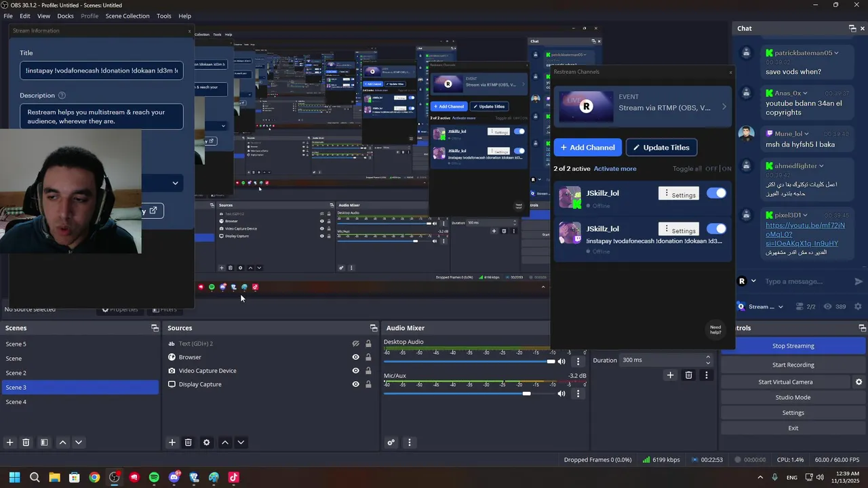868x488 pixels.
Task: Open chat settings gear icon
Action: pyautogui.click(x=859, y=306)
